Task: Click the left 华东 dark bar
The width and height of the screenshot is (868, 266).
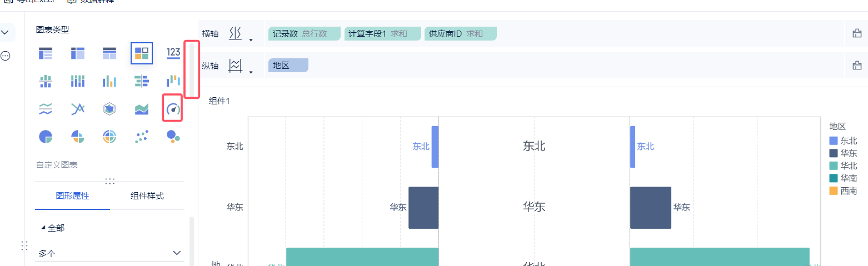Action: point(423,208)
